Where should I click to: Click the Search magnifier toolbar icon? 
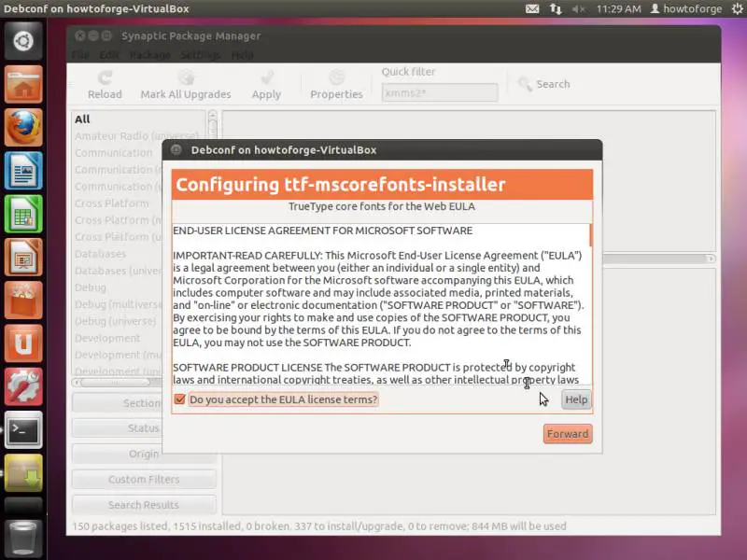click(x=526, y=84)
